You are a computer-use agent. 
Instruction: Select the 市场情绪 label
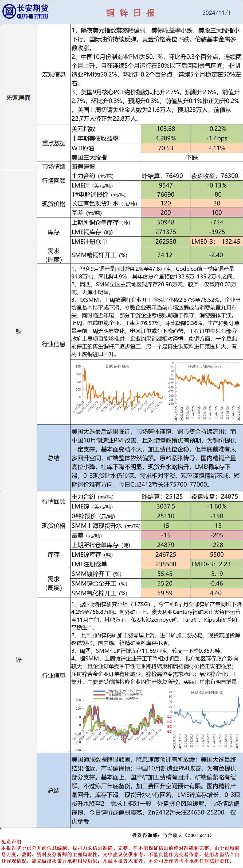[x=53, y=166]
